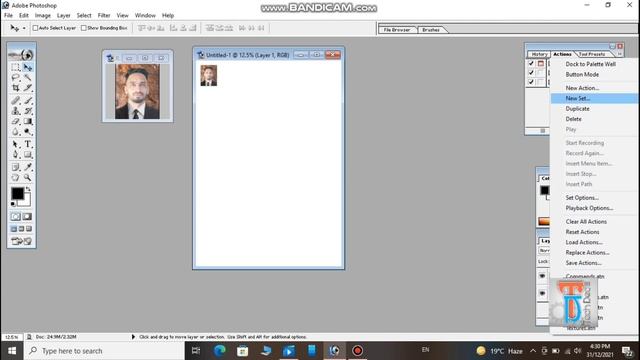The height and width of the screenshot is (360, 640).
Task: Open the Brushes tab in palette well
Action: [431, 30]
